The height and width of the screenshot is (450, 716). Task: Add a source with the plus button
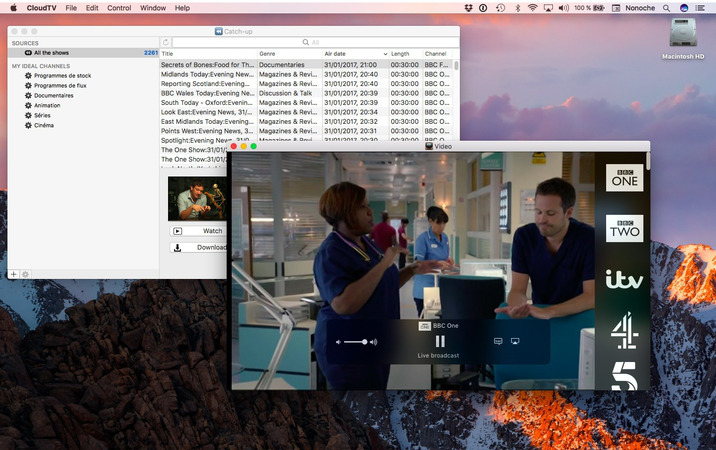[13, 274]
